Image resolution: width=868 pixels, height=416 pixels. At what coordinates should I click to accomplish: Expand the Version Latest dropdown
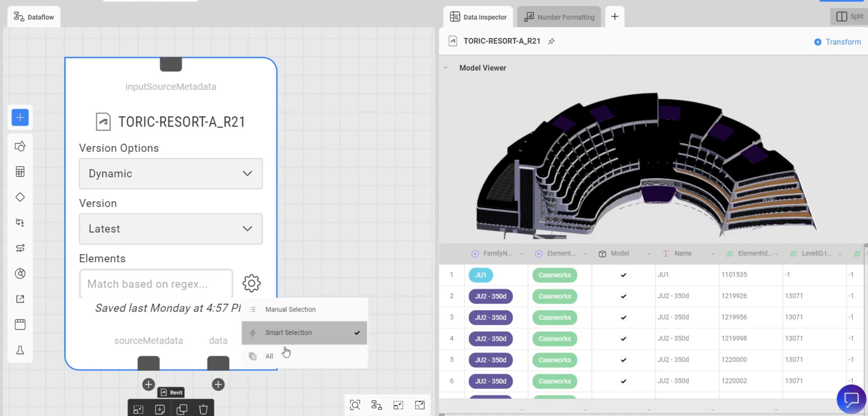coord(171,229)
